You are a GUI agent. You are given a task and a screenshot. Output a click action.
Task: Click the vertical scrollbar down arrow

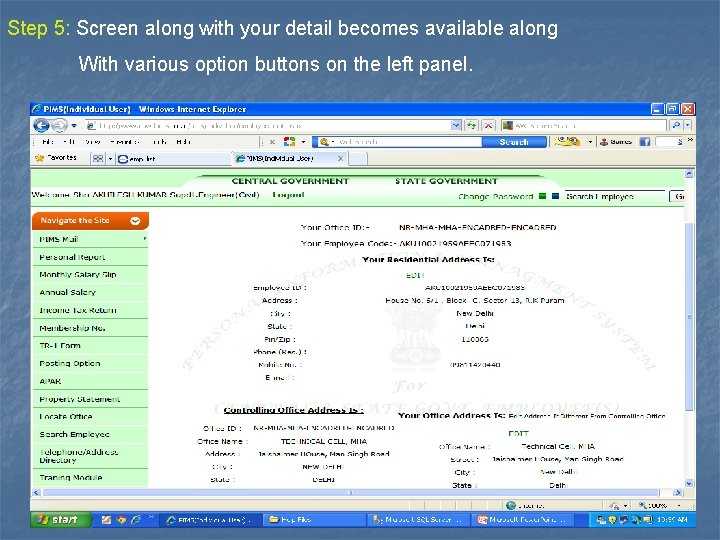689,483
